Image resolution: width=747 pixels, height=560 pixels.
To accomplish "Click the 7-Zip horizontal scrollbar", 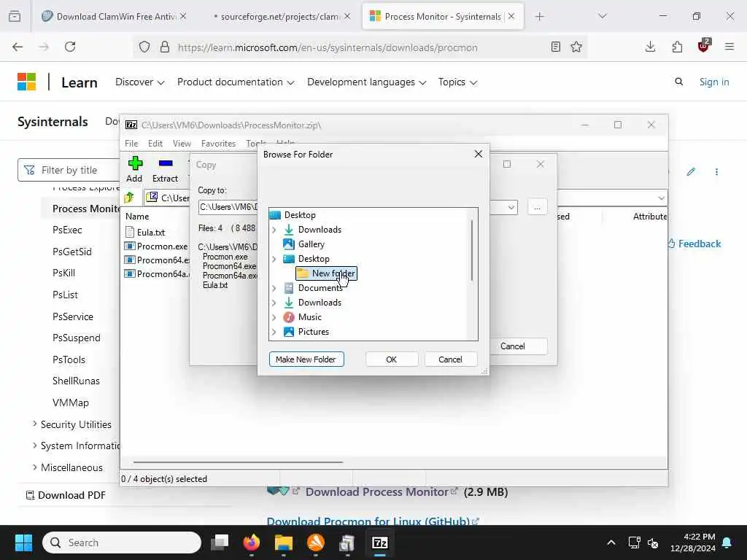I will pos(238,462).
